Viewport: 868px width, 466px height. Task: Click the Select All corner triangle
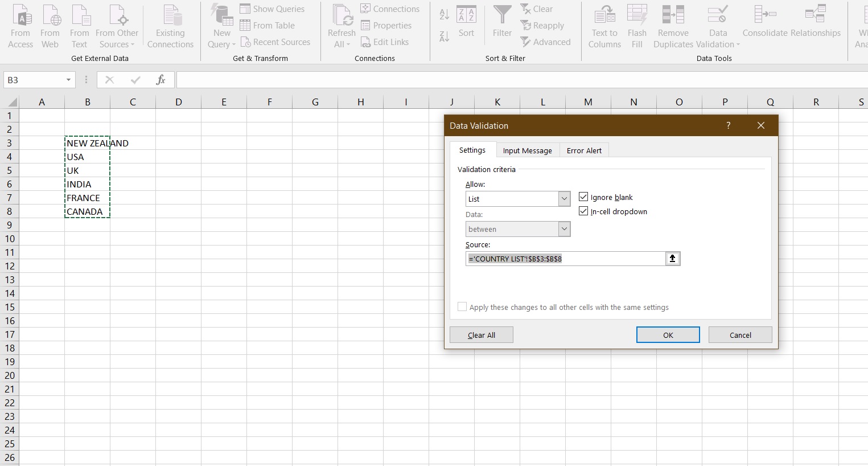[10, 103]
